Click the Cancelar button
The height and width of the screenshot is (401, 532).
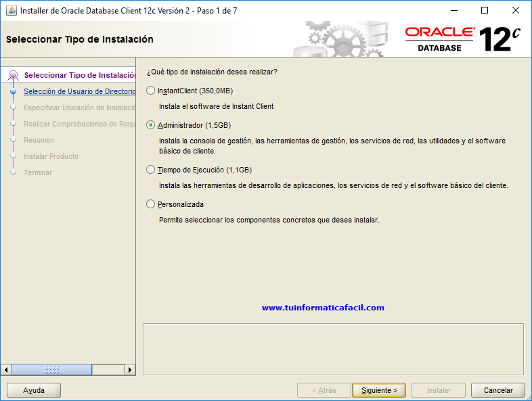[498, 390]
